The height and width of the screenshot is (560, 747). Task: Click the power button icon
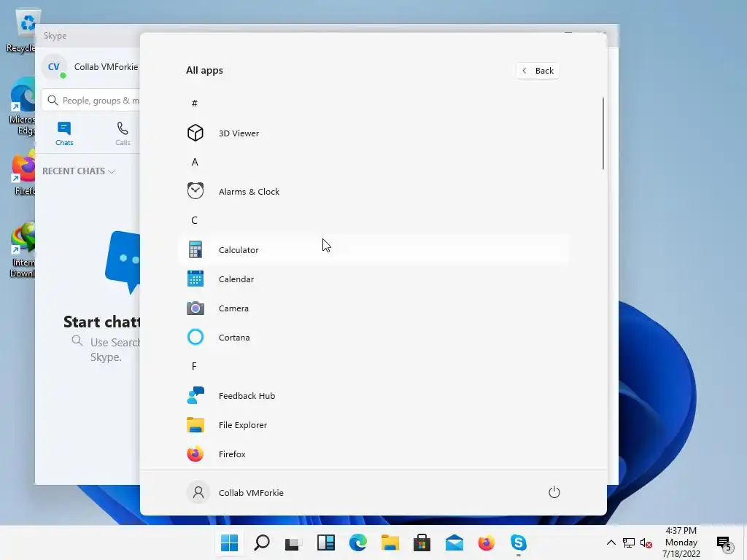click(554, 492)
